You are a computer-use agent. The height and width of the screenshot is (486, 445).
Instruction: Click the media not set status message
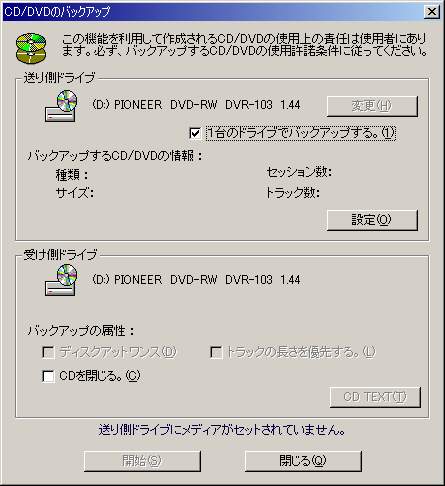222,430
